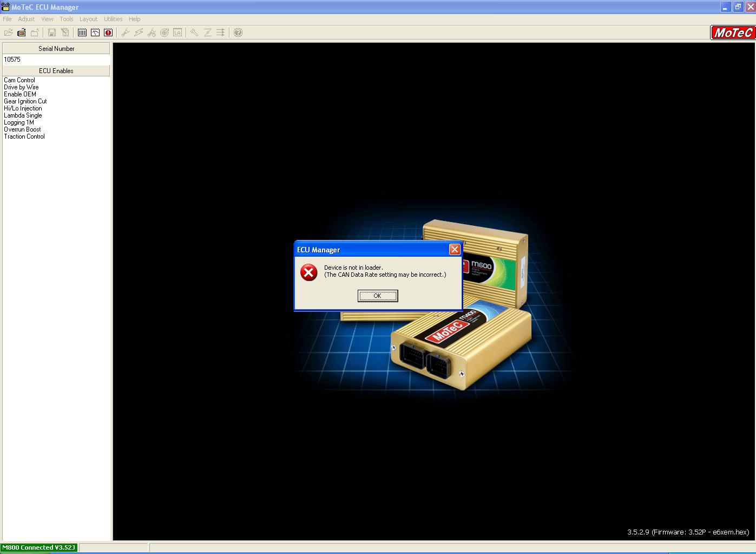Open the Adjust menu
The width and height of the screenshot is (756, 554).
click(x=26, y=19)
